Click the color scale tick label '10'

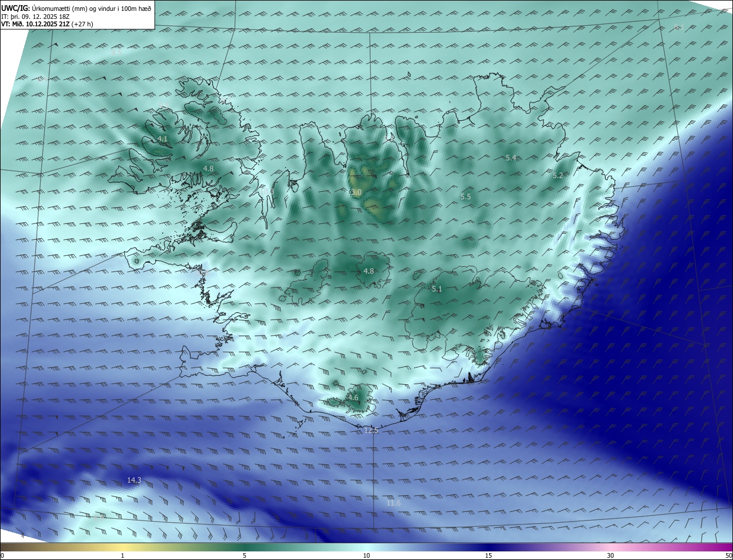point(366,555)
